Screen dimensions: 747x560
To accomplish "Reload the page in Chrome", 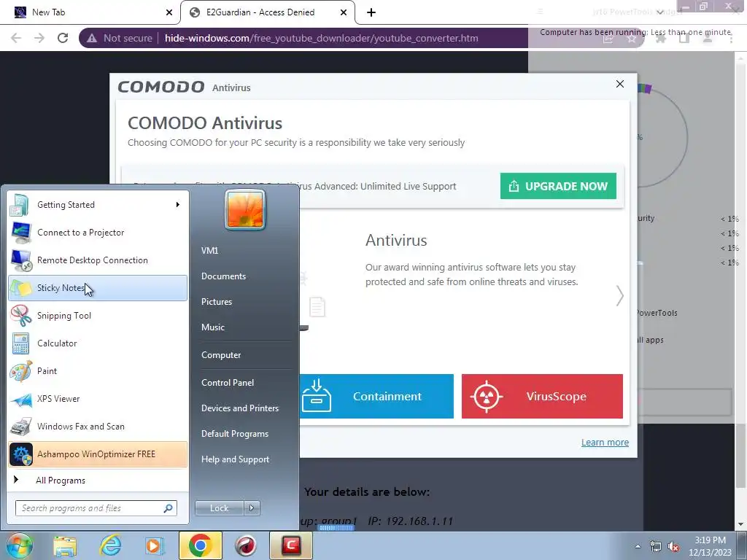I will pos(63,38).
